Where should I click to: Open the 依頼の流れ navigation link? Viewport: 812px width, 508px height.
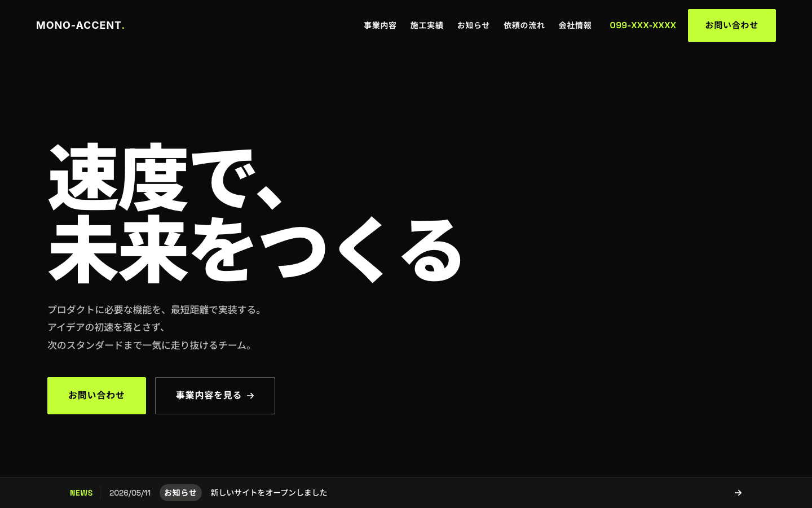click(524, 25)
